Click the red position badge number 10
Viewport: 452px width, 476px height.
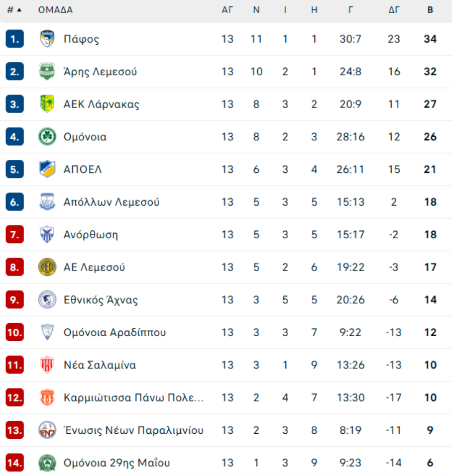[15, 332]
